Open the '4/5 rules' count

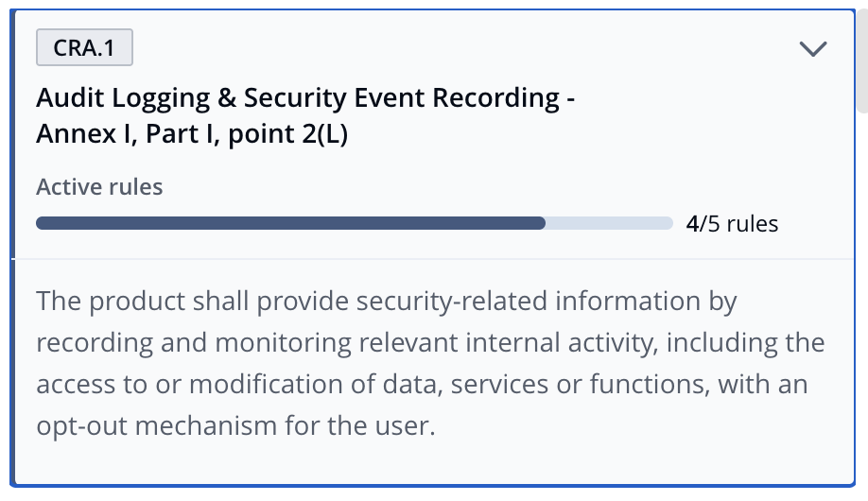(732, 224)
